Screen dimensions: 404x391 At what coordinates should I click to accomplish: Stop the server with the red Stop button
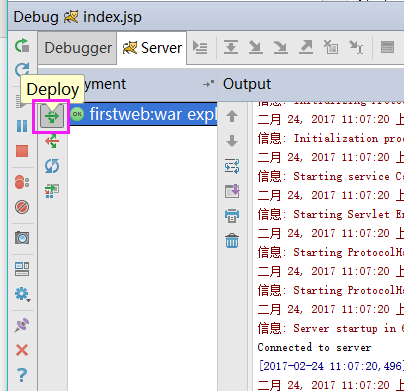click(22, 151)
